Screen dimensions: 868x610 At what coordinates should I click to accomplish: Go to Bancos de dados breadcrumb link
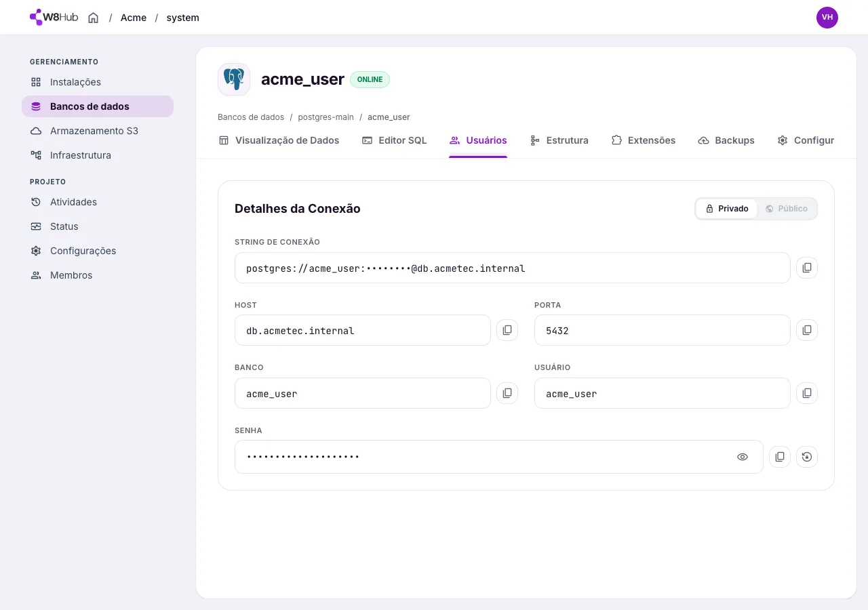(251, 117)
